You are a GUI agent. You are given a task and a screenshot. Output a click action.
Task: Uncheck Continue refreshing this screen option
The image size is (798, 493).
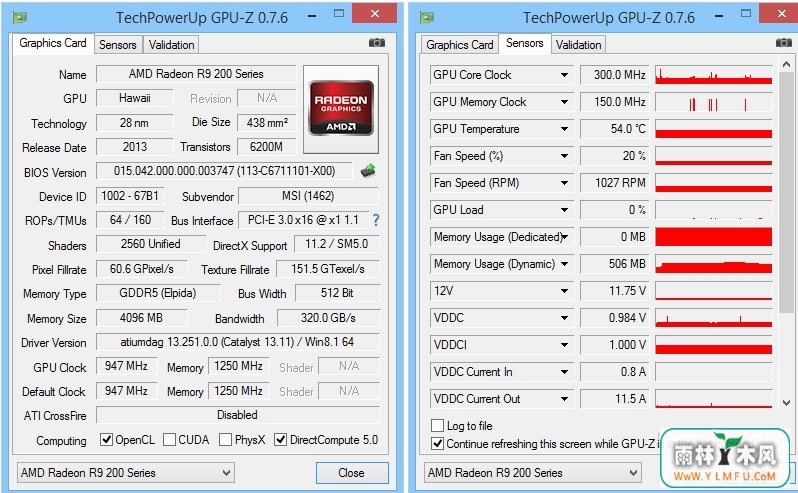437,444
